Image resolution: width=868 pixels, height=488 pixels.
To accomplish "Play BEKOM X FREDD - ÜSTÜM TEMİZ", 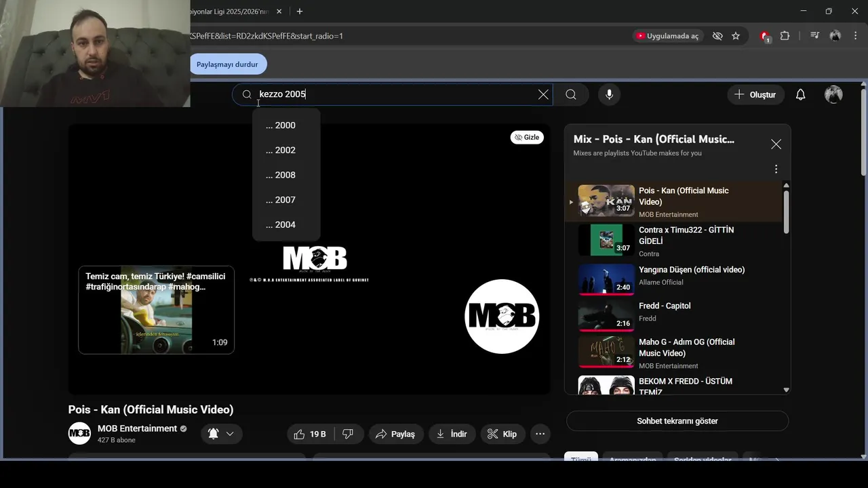I will 674,384.
